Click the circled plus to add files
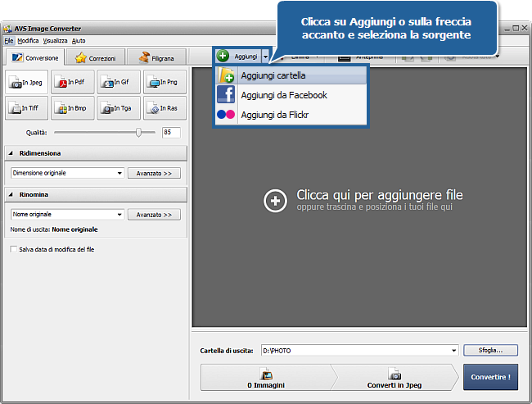The height and width of the screenshot is (404, 532). 275,201
